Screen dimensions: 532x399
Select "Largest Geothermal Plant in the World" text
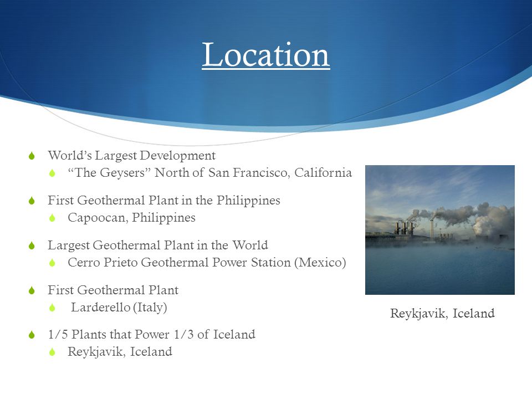pos(158,245)
